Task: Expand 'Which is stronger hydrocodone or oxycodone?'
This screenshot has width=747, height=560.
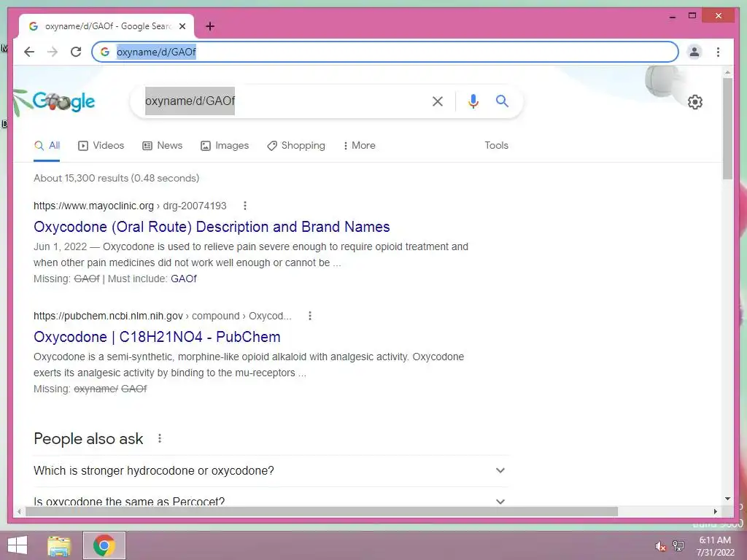Action: (x=271, y=470)
